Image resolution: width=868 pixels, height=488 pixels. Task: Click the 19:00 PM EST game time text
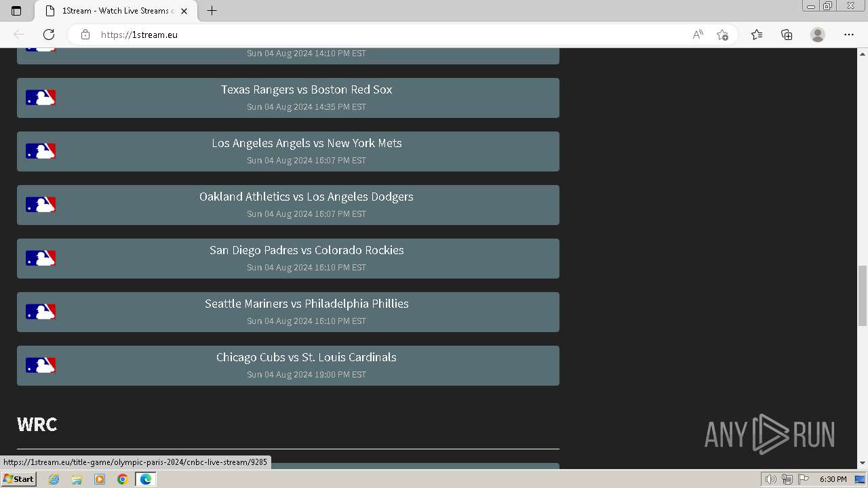tap(307, 375)
